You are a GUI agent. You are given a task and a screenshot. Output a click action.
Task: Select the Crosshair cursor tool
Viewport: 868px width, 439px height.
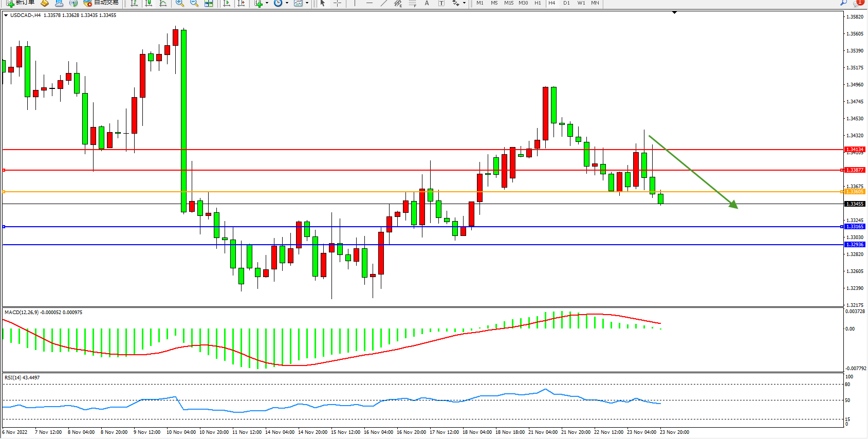coord(337,3)
